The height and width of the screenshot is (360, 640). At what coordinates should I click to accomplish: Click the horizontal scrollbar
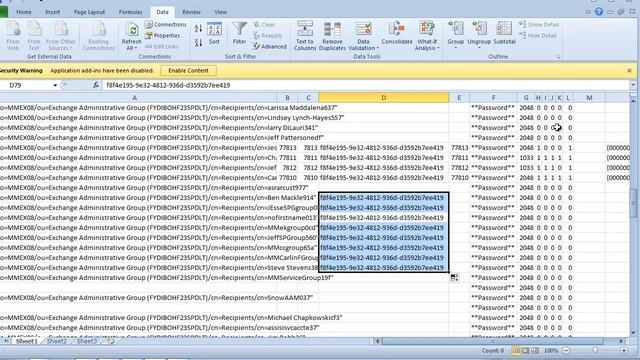pos(492,341)
